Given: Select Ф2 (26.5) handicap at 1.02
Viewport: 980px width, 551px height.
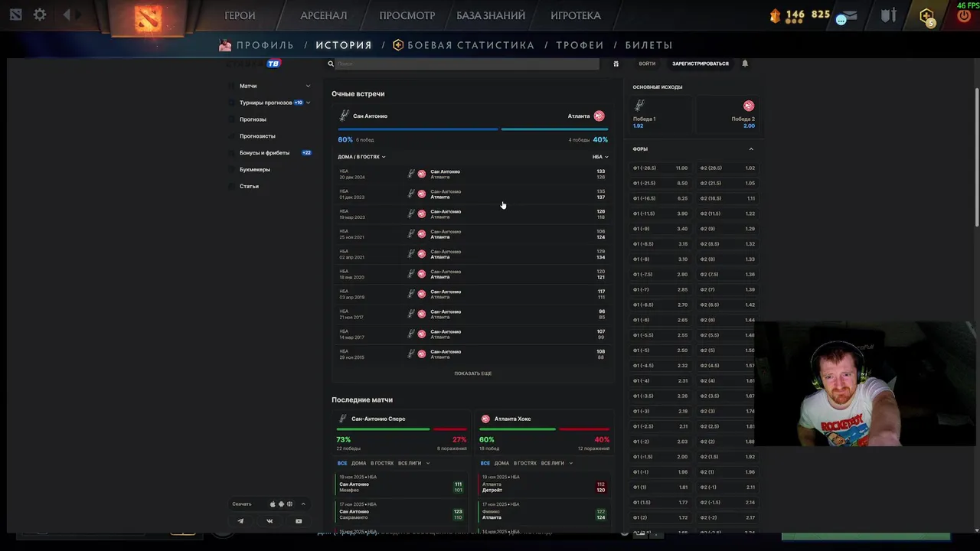Looking at the screenshot, I should 727,168.
